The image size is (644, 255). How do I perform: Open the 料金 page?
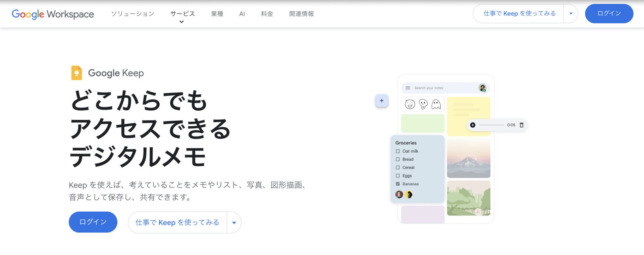(x=267, y=14)
